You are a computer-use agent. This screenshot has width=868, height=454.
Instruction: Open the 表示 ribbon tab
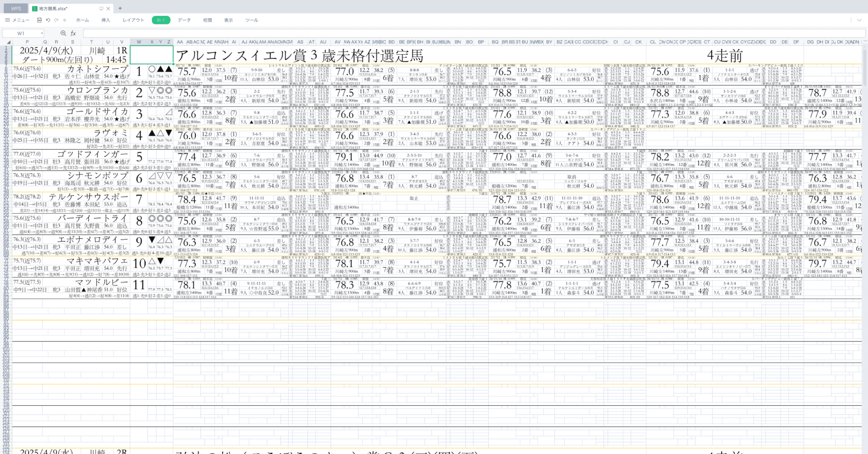pyautogui.click(x=229, y=20)
